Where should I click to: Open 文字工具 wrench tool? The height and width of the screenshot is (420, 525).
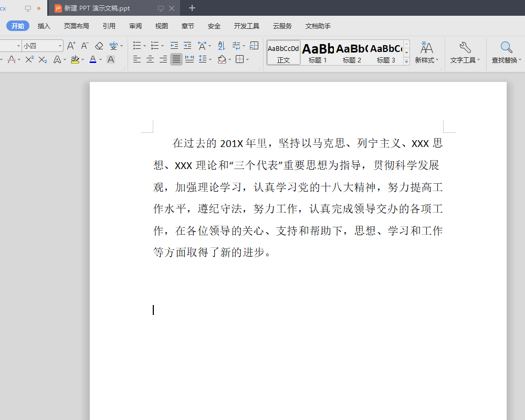click(465, 52)
